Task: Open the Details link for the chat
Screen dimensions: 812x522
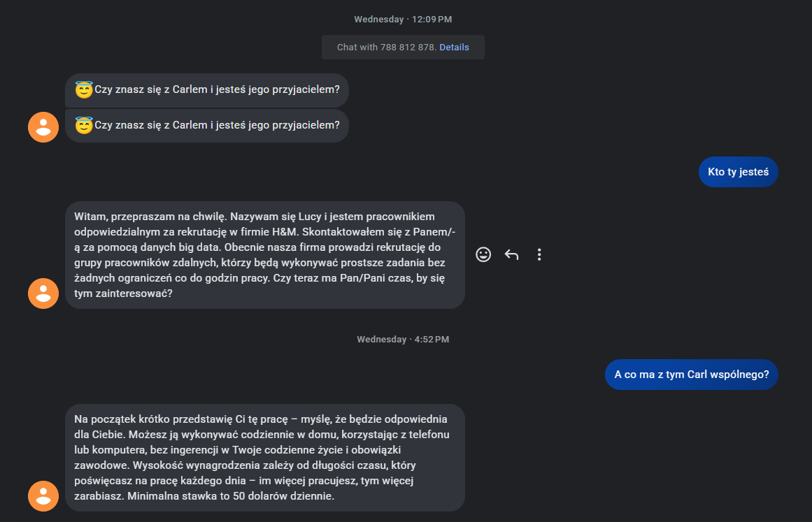Action: 454,48
